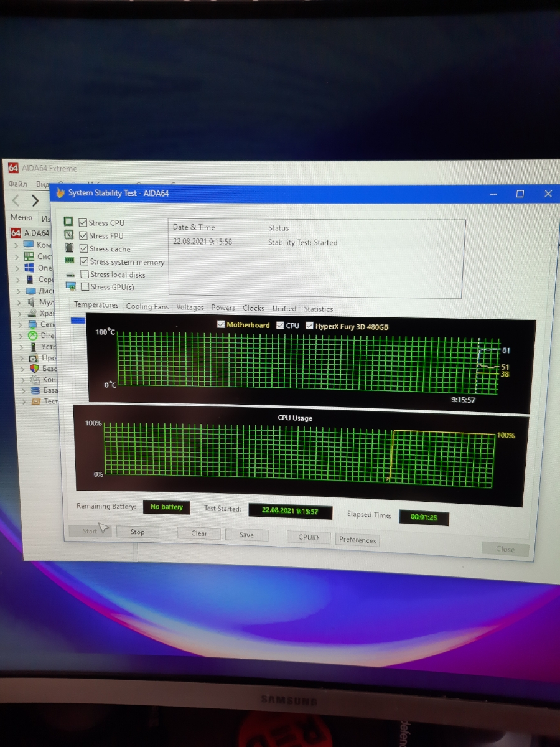The height and width of the screenshot is (747, 560).
Task: Switch to the Cooling Fans tab
Action: [147, 307]
